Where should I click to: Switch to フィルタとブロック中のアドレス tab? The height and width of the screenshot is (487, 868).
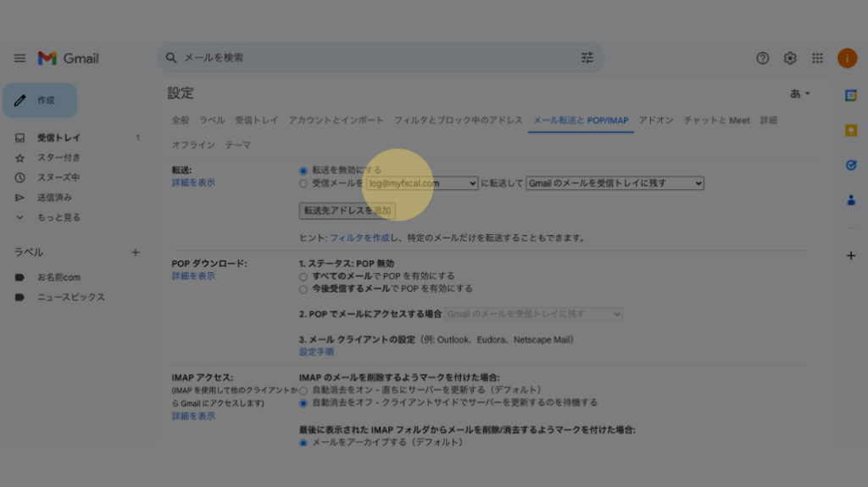pyautogui.click(x=458, y=120)
